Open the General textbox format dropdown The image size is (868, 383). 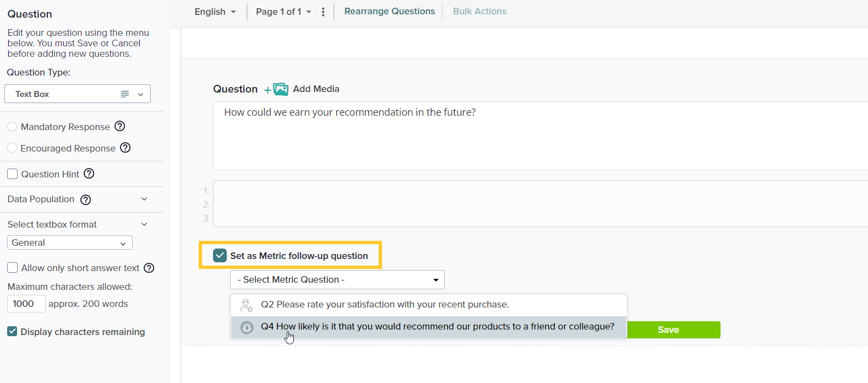click(x=69, y=242)
